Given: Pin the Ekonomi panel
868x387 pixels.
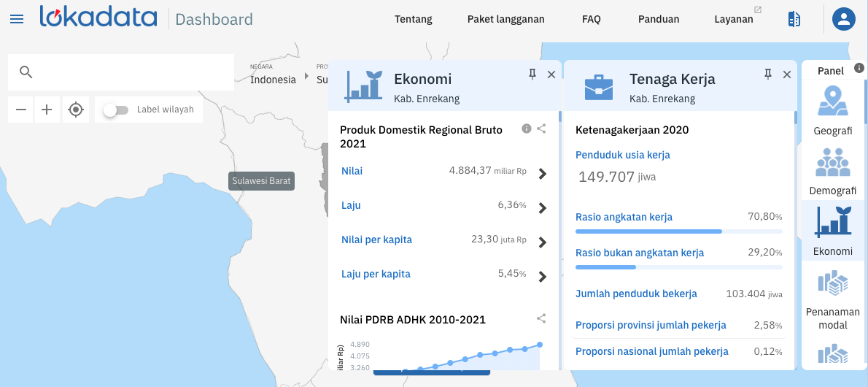Looking at the screenshot, I should (x=532, y=74).
